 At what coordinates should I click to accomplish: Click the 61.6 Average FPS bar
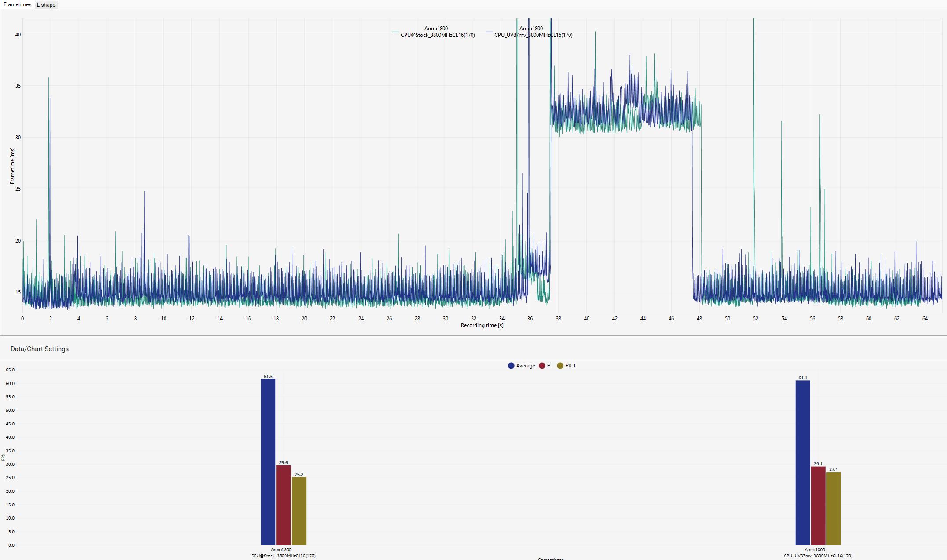[268, 462]
